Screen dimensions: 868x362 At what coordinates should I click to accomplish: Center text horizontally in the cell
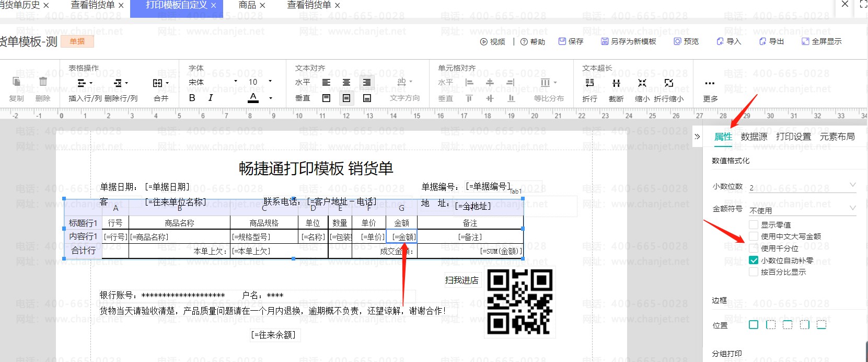point(346,83)
